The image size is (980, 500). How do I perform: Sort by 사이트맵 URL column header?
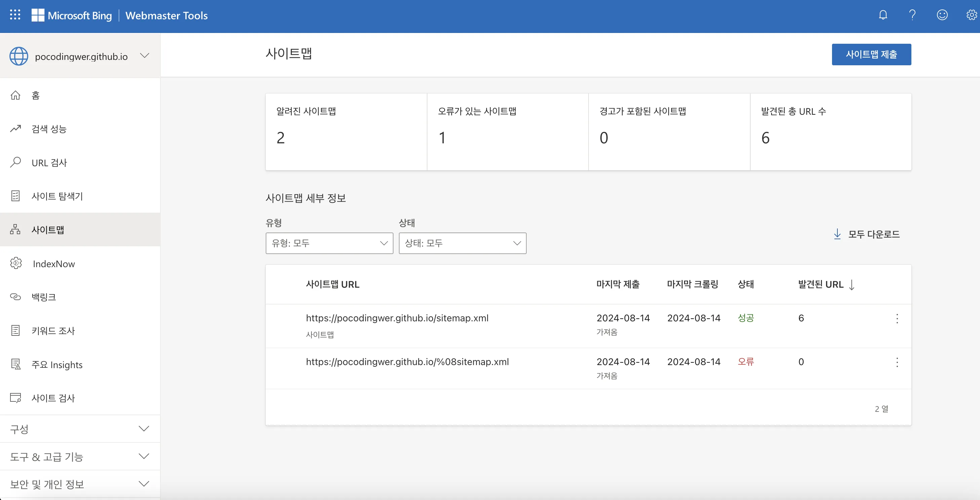[x=333, y=284]
